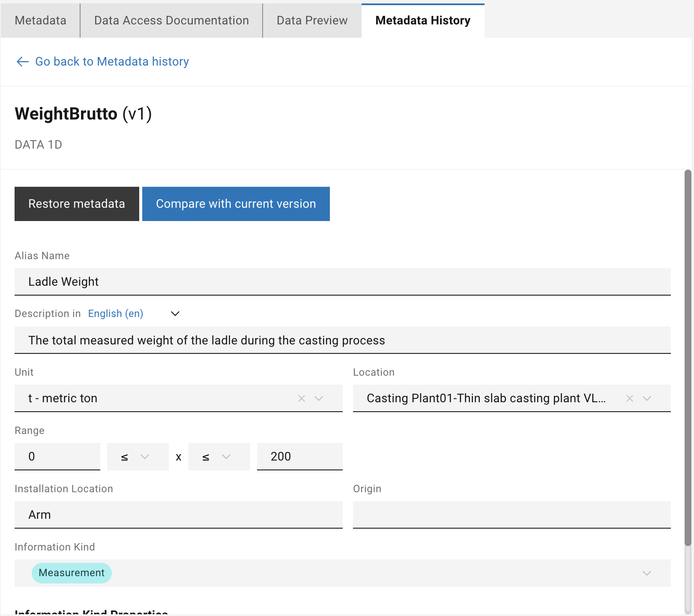
Task: Expand the Location dropdown chevron
Action: (x=647, y=398)
